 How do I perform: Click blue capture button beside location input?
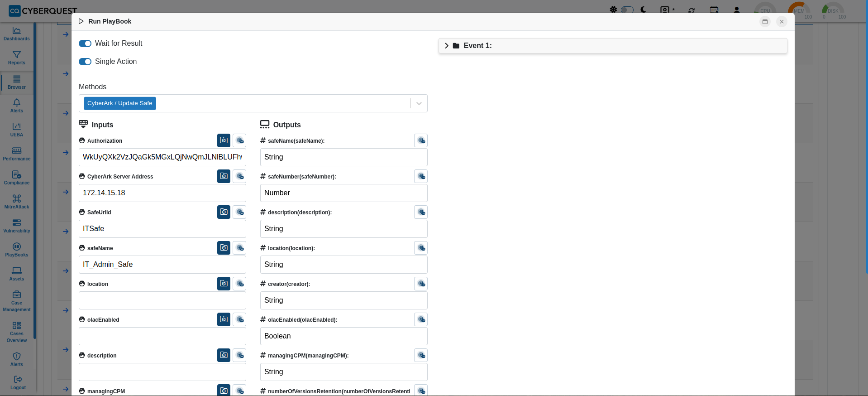click(224, 284)
